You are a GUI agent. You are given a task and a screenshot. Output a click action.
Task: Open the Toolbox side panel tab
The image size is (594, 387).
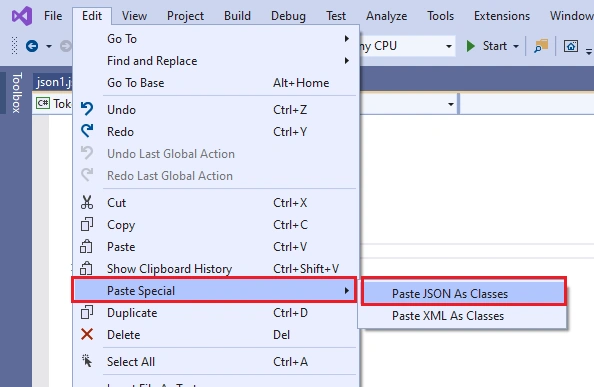[16, 92]
